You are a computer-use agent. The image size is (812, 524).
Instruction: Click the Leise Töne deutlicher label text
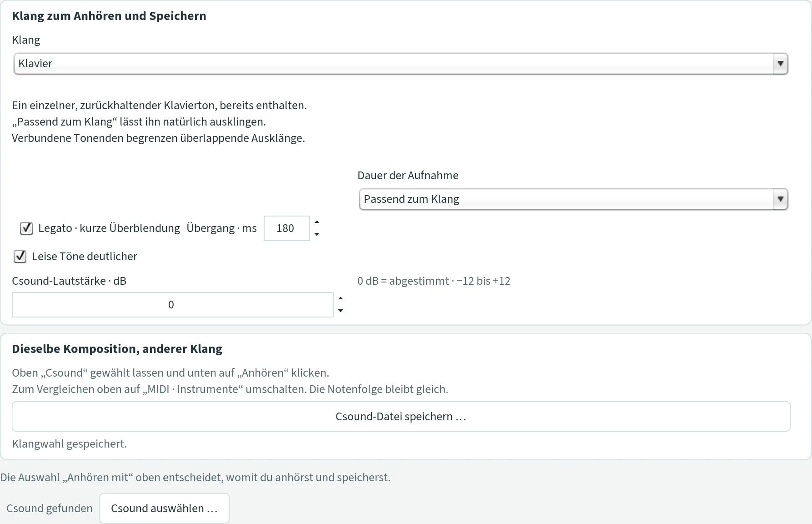click(x=85, y=257)
